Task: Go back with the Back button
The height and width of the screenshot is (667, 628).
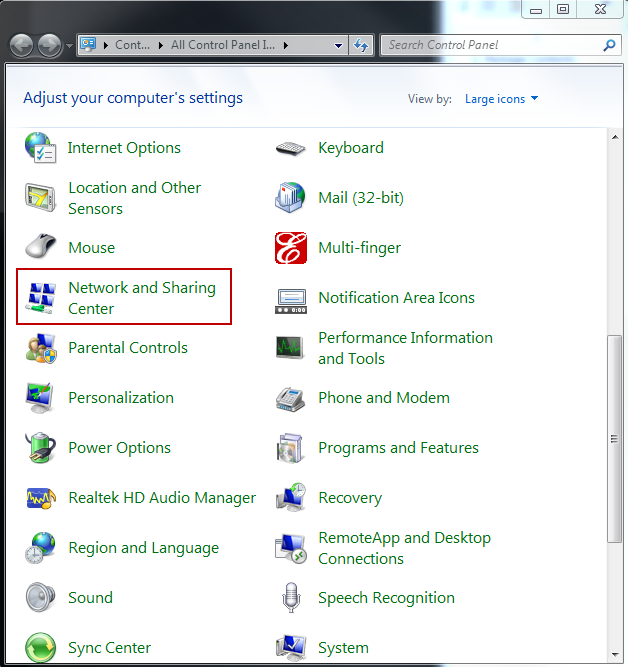Action: 21,46
